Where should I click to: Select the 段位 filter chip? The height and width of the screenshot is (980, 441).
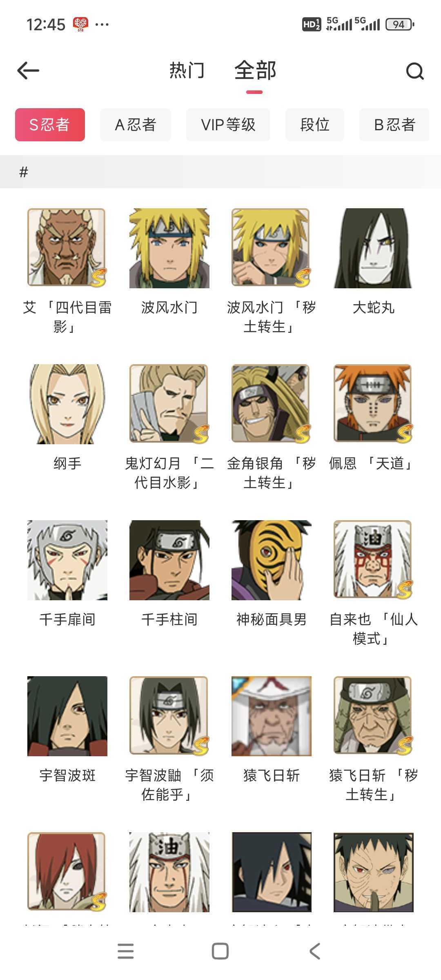click(315, 125)
